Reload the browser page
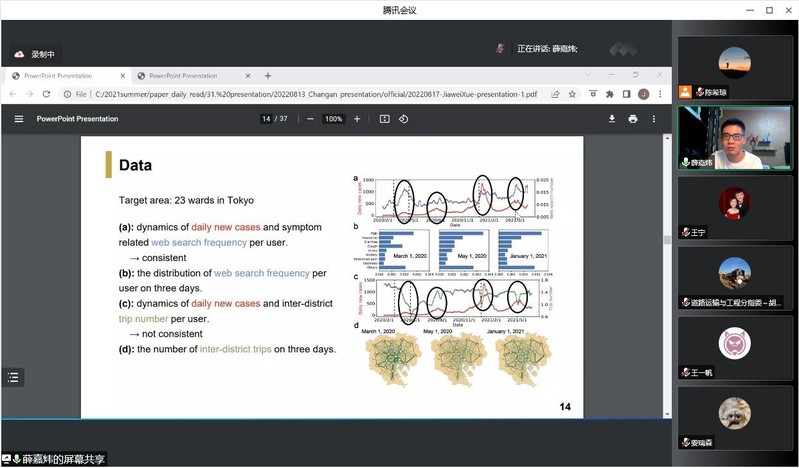This screenshot has width=799, height=468. pos(47,94)
